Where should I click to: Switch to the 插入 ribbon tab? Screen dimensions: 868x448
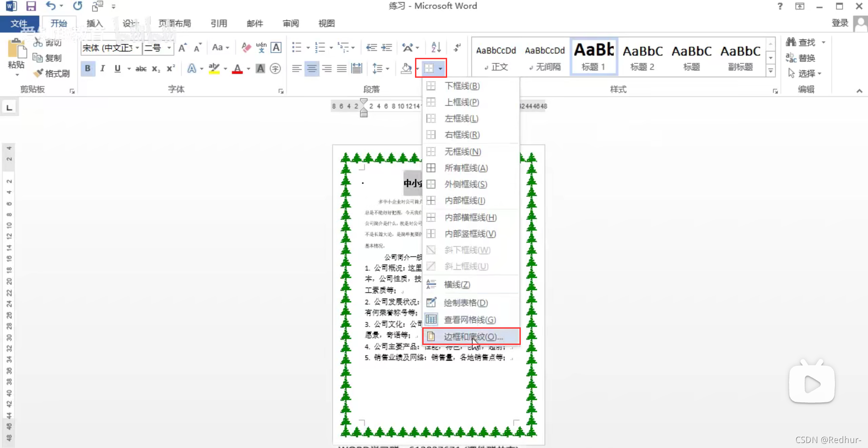(94, 23)
